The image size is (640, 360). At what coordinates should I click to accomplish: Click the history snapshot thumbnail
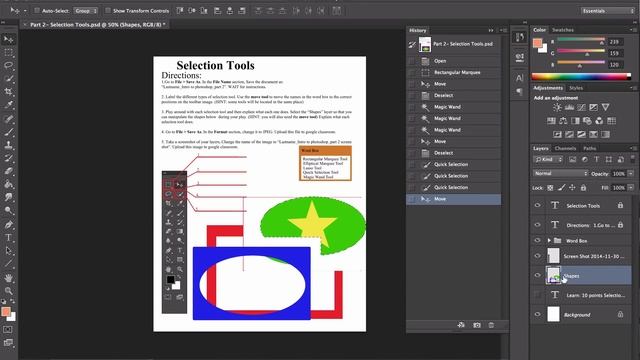coord(425,44)
